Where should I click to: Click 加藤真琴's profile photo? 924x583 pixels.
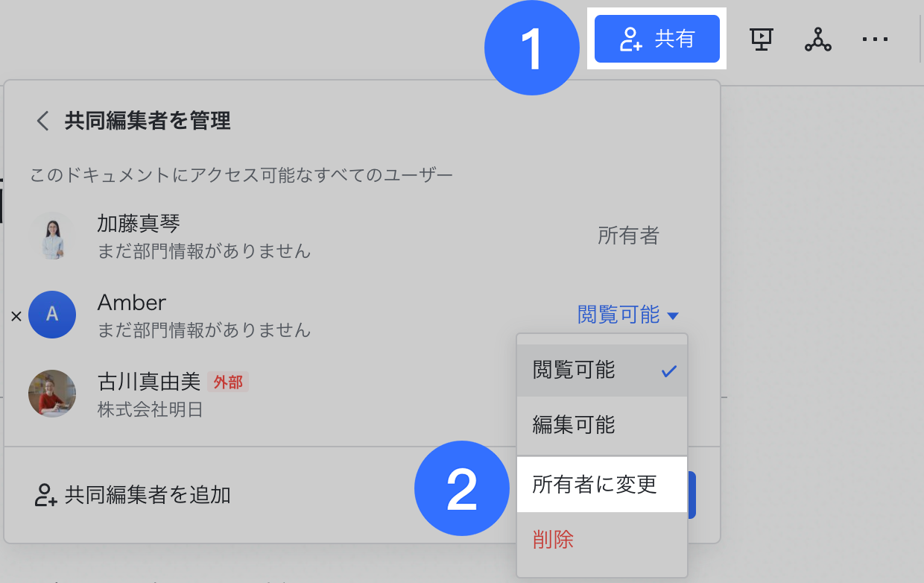[52, 236]
